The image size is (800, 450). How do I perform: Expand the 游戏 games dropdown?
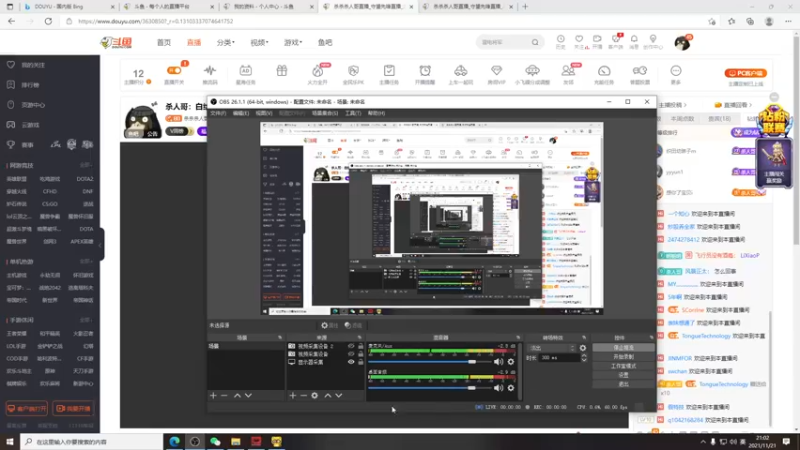pos(293,42)
